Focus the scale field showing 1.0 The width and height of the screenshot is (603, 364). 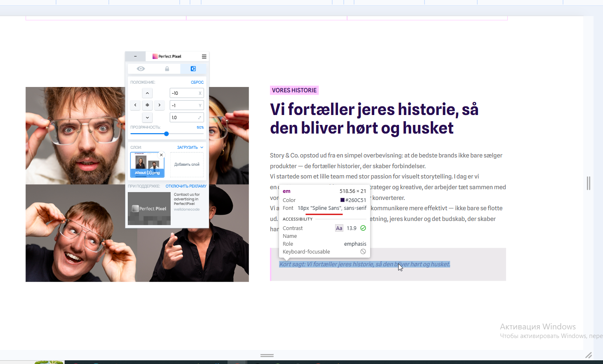[187, 117]
